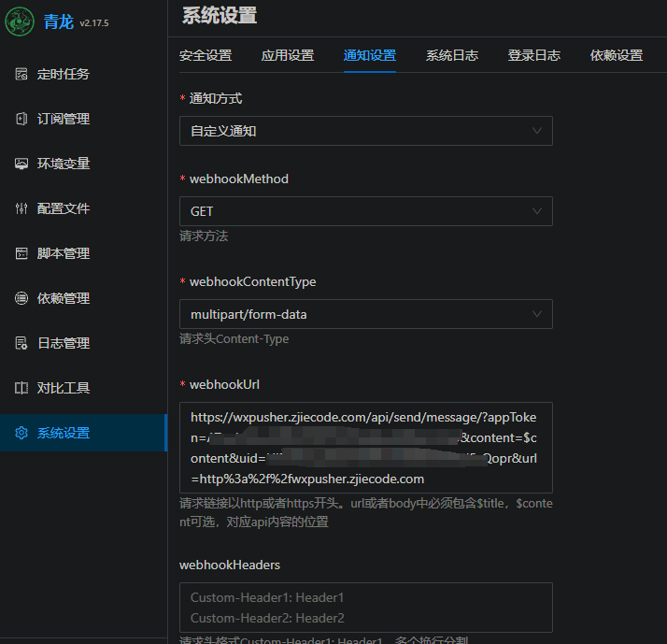Switch to the 登录日志 tab
The height and width of the screenshot is (644, 667).
click(x=533, y=55)
